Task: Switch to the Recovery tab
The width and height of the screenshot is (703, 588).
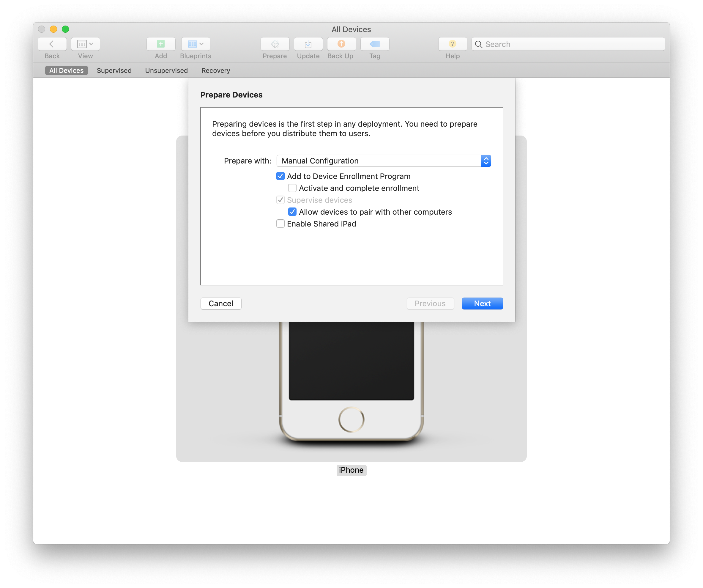Action: (215, 70)
